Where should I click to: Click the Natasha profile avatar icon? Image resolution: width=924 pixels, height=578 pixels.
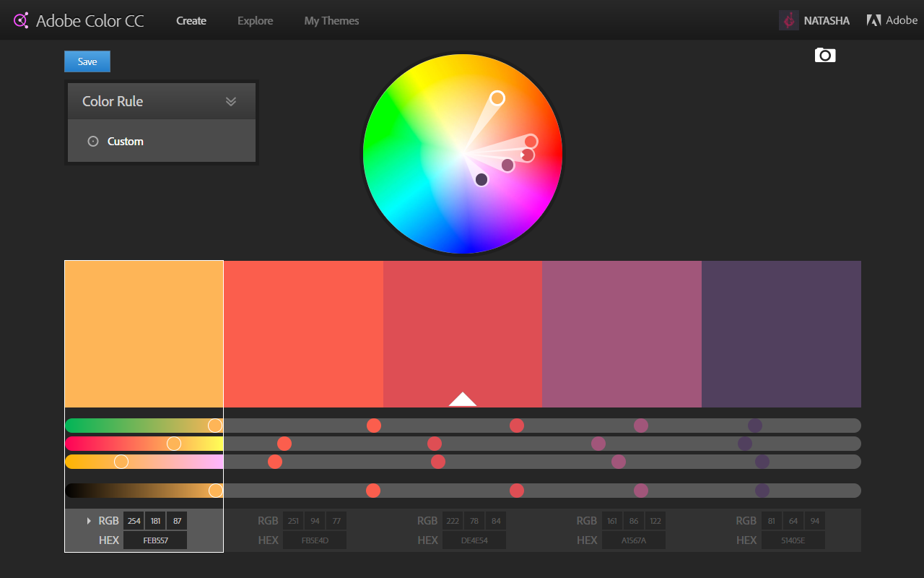click(x=789, y=20)
